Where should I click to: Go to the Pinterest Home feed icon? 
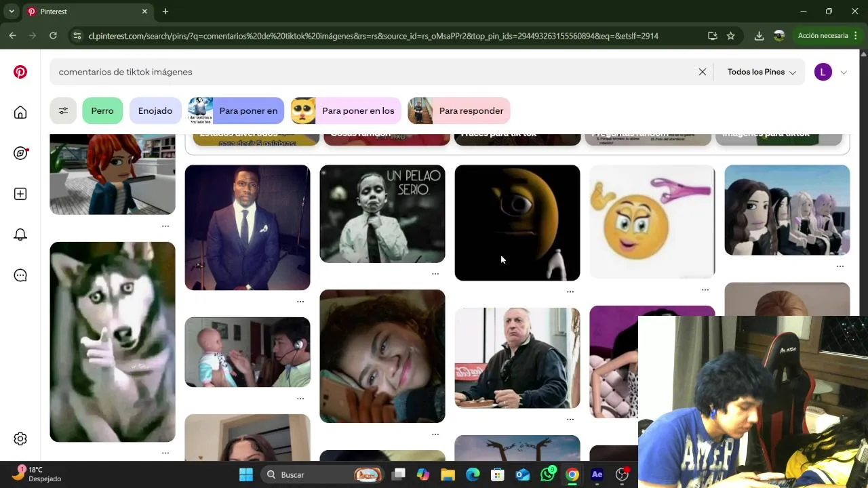(x=20, y=113)
